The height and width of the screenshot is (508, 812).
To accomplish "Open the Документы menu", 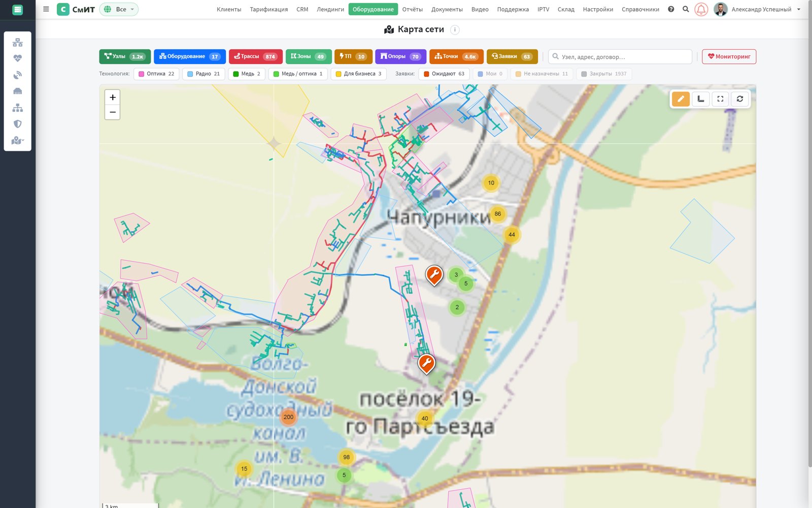I will [x=447, y=9].
